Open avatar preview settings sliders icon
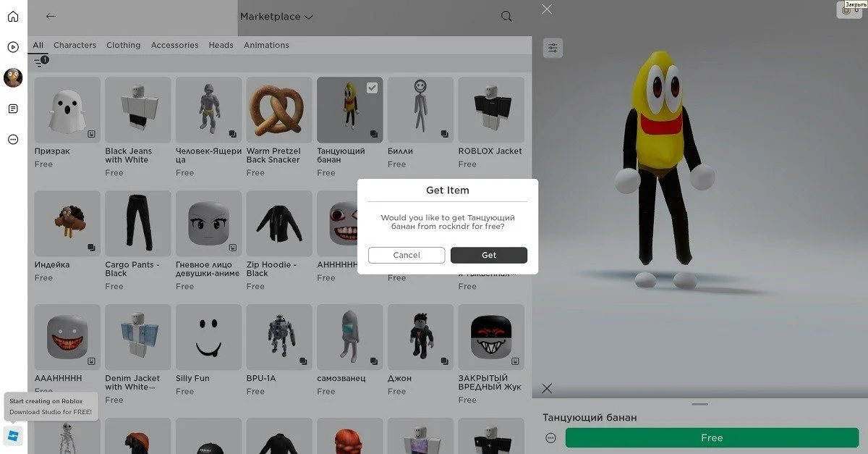The image size is (868, 454). (x=553, y=48)
